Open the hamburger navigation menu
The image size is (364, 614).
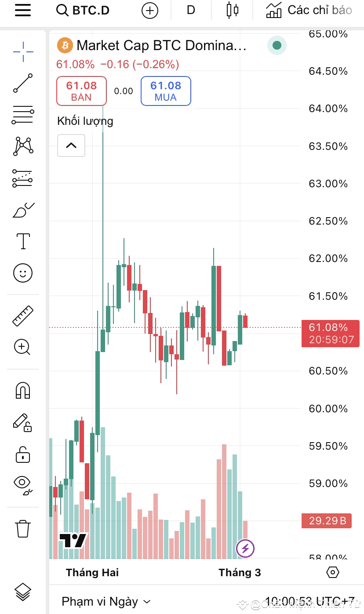coord(23,10)
